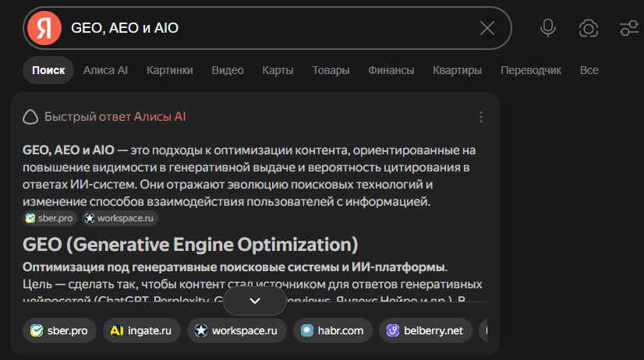Open the small workspace.ru citation chip
The width and height of the screenshot is (644, 360).
click(x=120, y=218)
